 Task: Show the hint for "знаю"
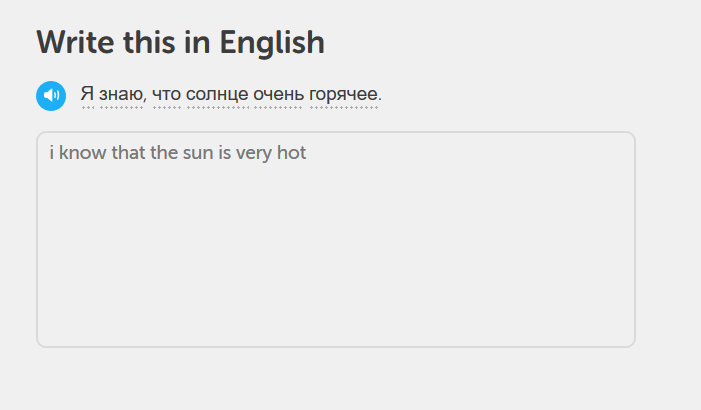[x=122, y=95]
